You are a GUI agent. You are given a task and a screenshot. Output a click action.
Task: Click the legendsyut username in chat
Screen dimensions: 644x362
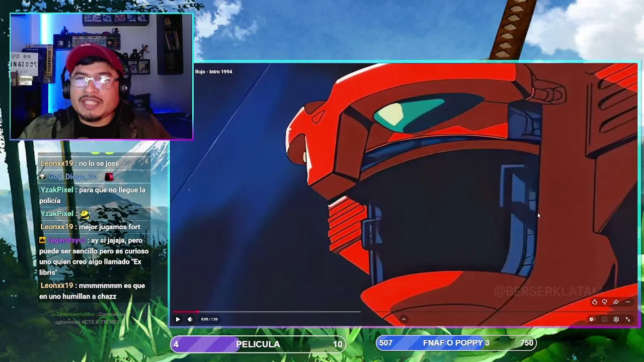(67, 240)
